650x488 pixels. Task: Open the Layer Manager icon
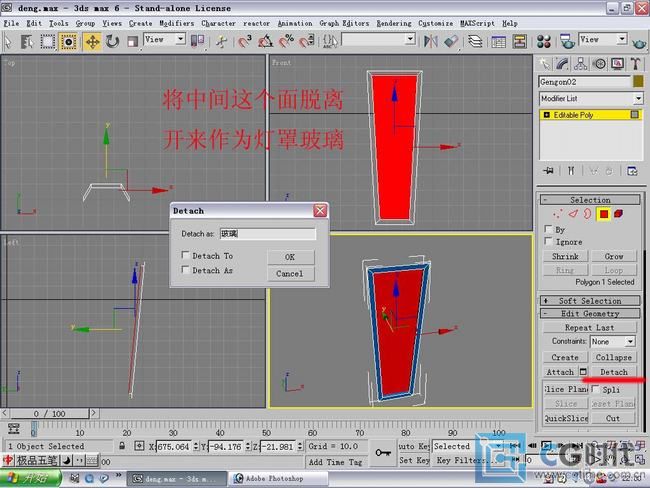pos(475,41)
